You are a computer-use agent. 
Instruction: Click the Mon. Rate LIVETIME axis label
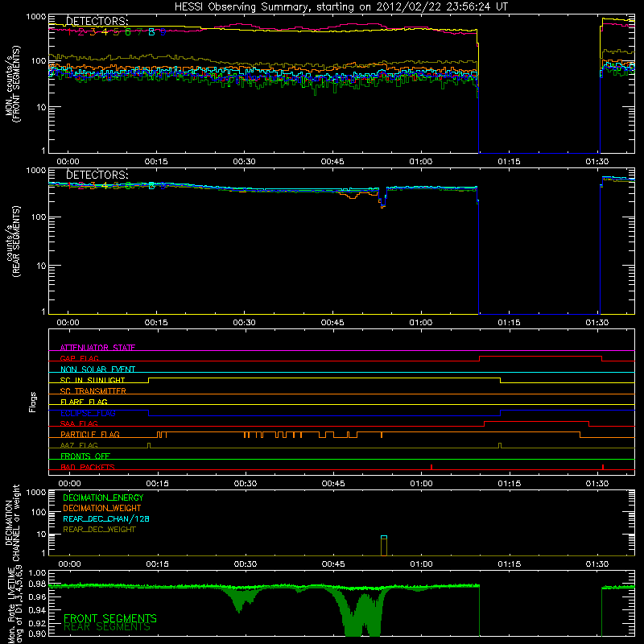click(x=13, y=605)
